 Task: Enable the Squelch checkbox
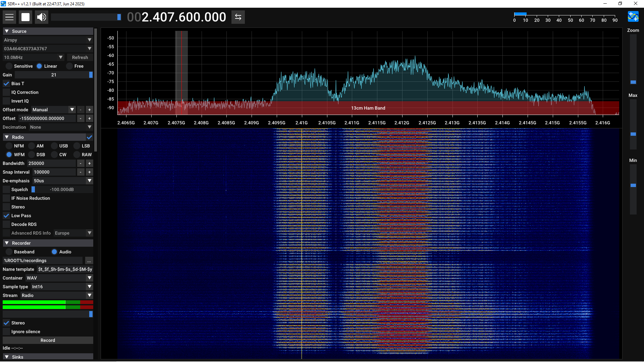point(6,189)
